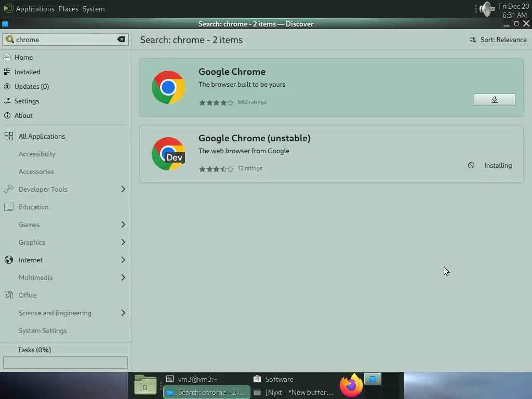Click the Installing status label
This screenshot has width=532, height=399.
[x=498, y=165]
